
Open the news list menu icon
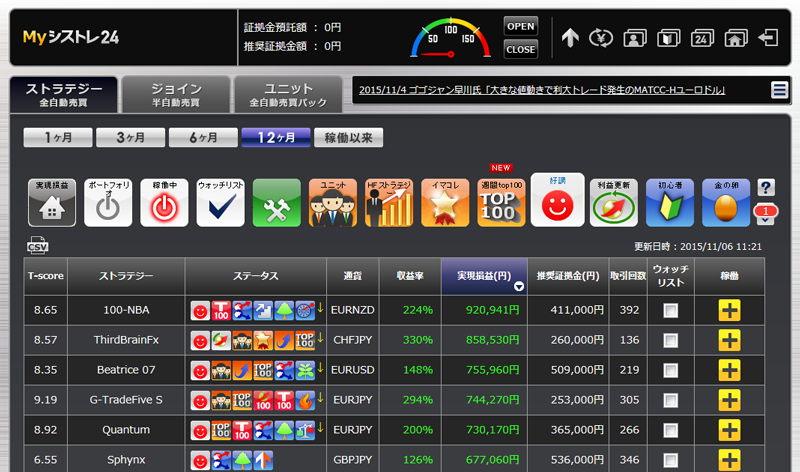779,91
